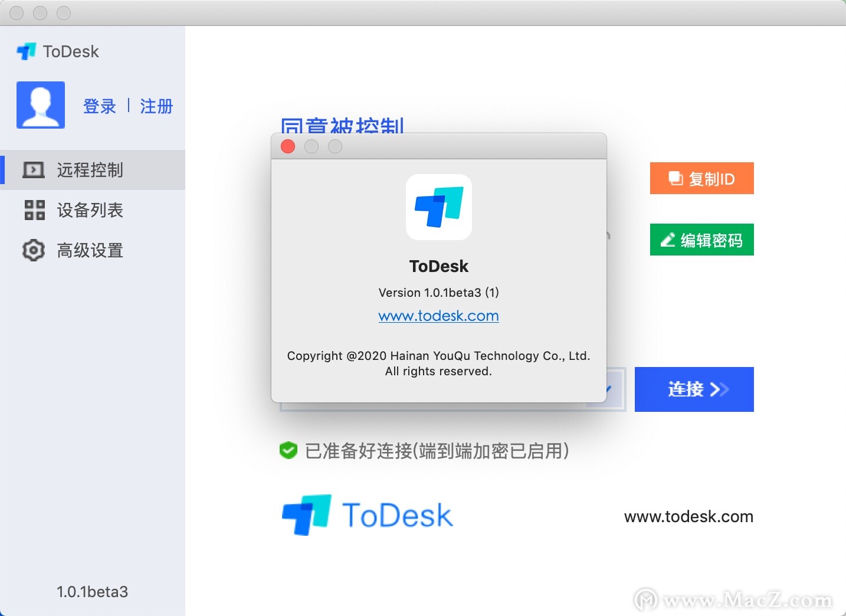Click the bold ToDesk title in the About dialog
846x616 pixels.
coord(439,266)
